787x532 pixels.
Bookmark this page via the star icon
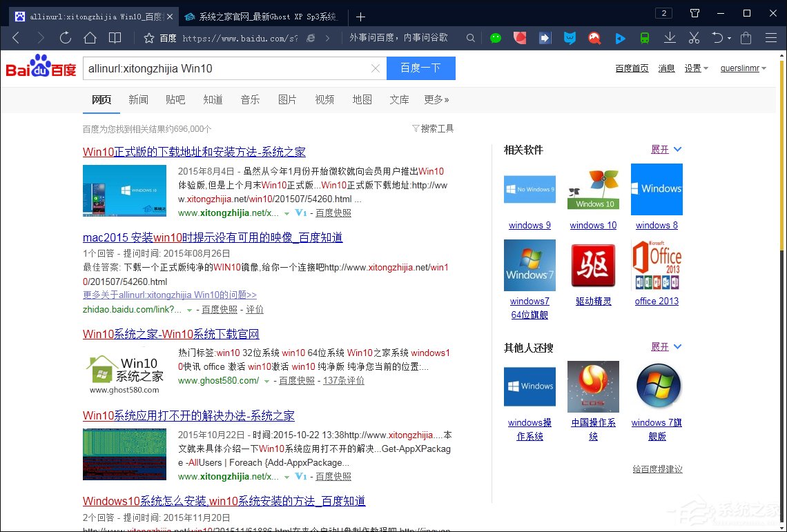click(x=148, y=37)
